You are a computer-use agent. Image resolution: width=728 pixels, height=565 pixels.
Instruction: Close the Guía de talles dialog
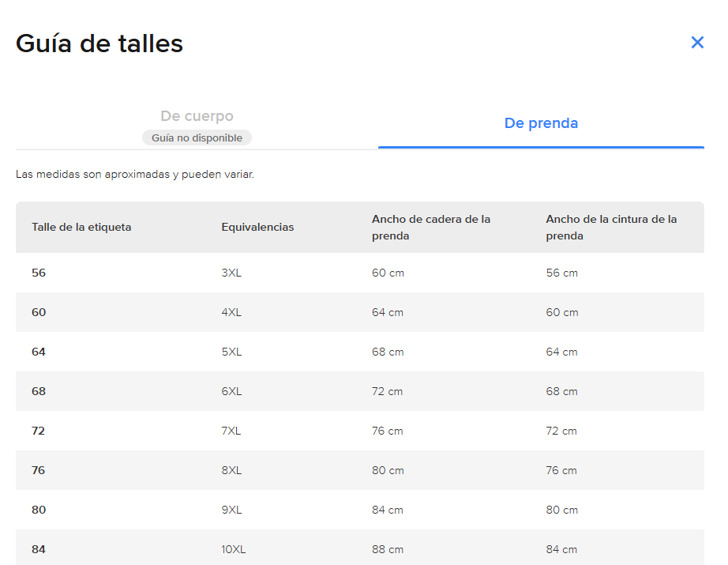[x=697, y=43]
